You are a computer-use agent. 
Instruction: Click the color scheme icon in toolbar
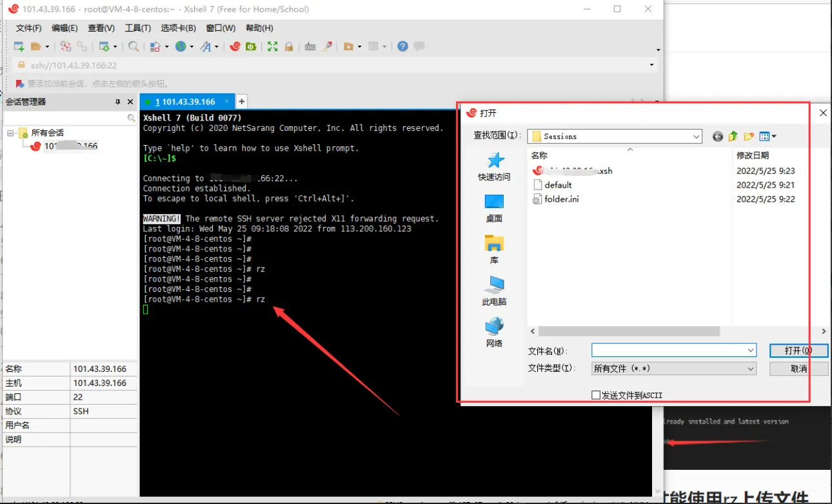(155, 46)
